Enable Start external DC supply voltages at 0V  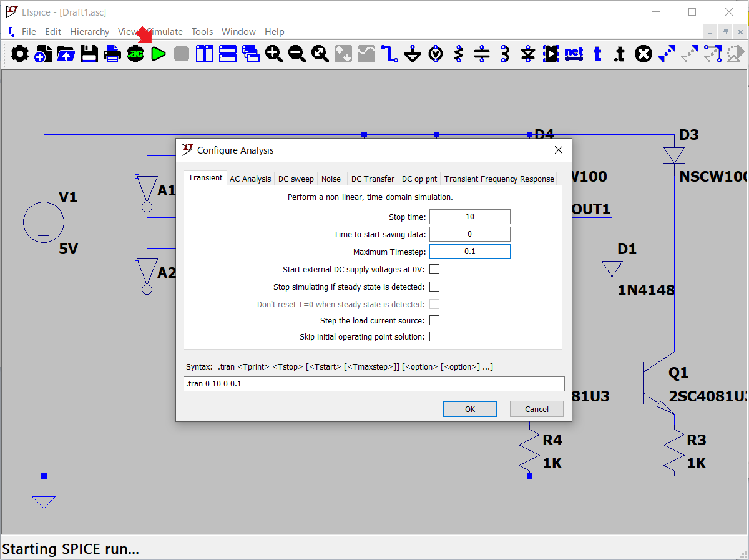pos(434,269)
